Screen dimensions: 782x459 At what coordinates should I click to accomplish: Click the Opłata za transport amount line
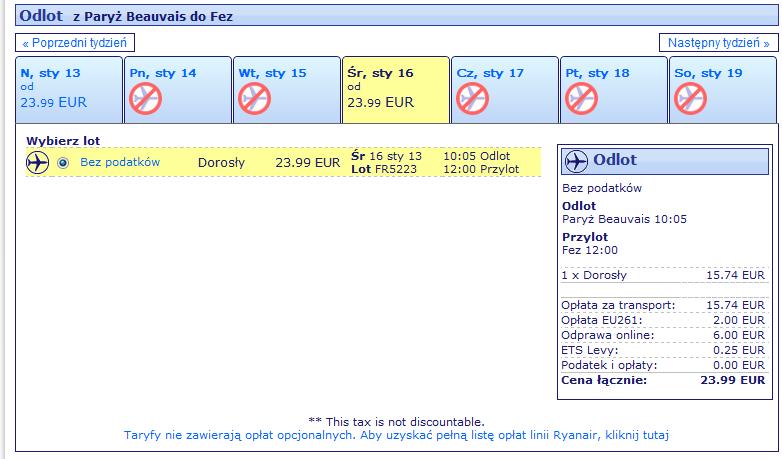click(x=663, y=305)
